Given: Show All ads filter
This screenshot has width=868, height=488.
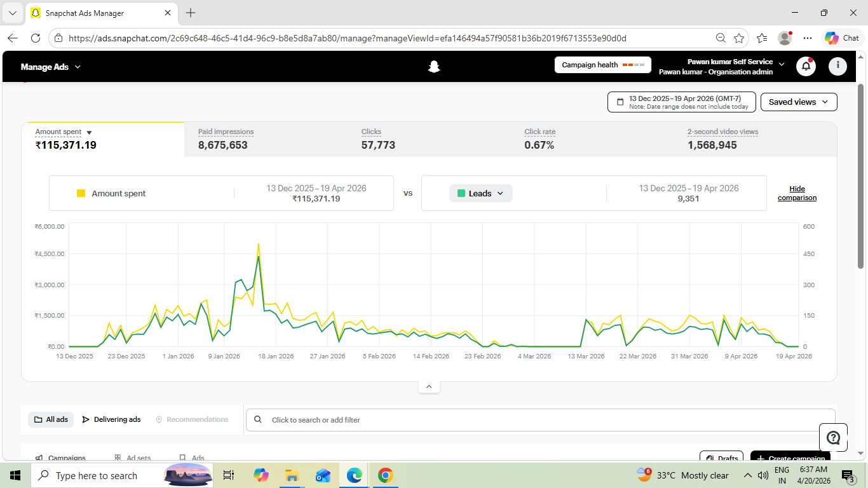Looking at the screenshot, I should coord(51,419).
